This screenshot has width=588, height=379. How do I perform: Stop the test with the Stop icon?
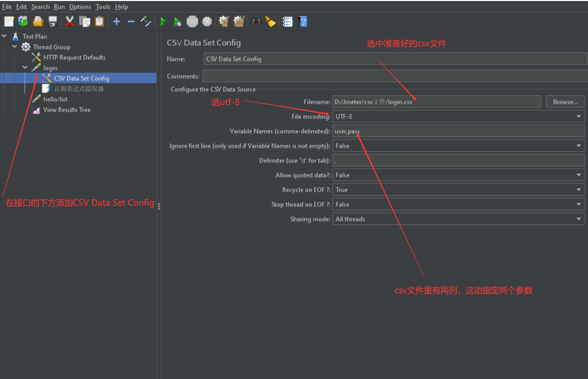tap(192, 22)
